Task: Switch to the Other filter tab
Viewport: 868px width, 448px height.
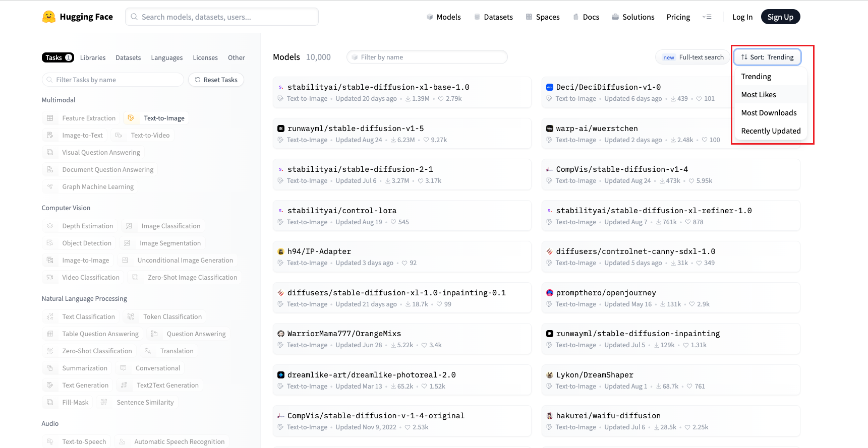Action: tap(237, 57)
